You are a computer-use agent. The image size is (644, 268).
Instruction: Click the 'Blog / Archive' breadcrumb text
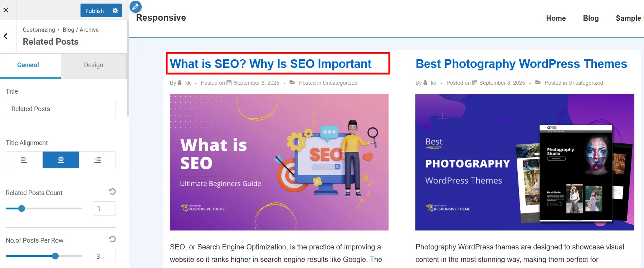[x=80, y=30]
